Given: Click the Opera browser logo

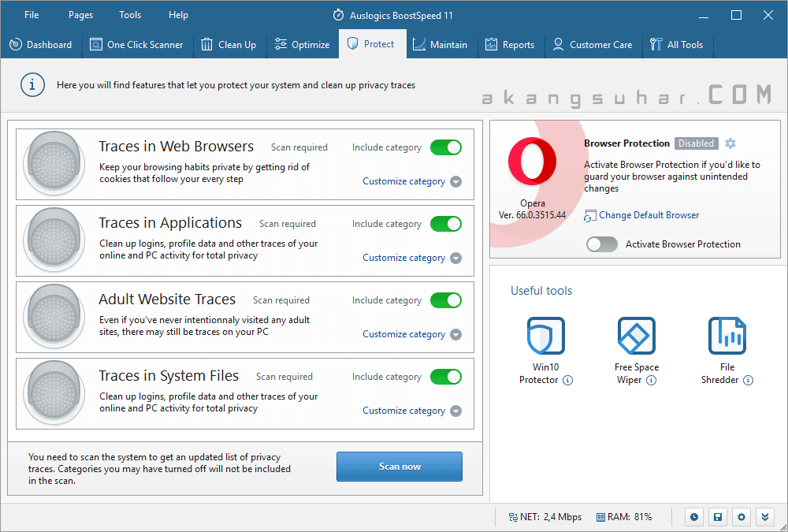Looking at the screenshot, I should click(532, 162).
